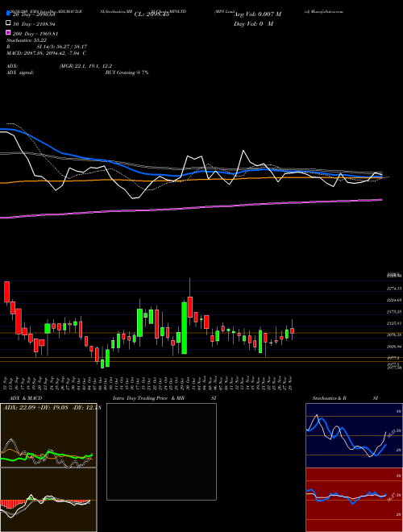
Task: Click the empty intraday trading price chart box
Action: pos(161,451)
